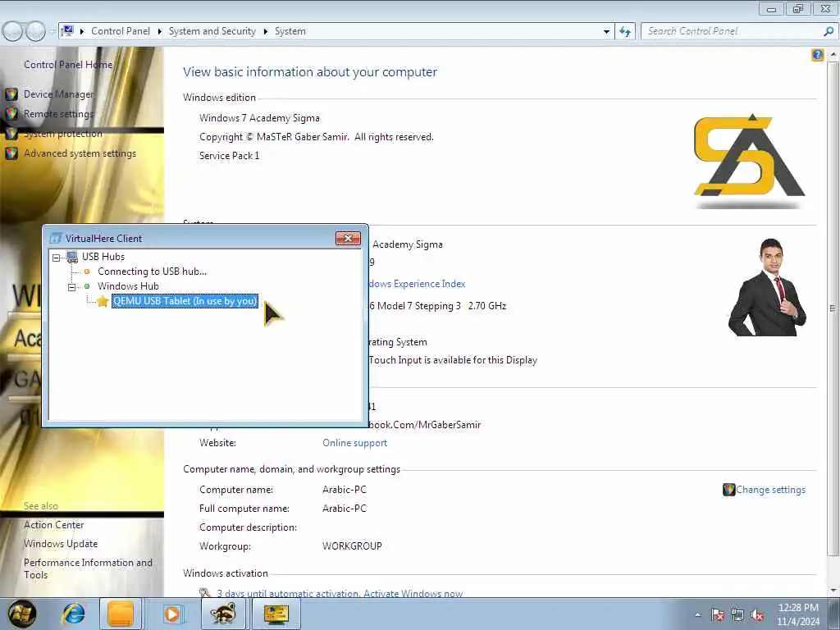Click Control Panel in breadcrumb
This screenshot has width=840, height=630.
(121, 31)
